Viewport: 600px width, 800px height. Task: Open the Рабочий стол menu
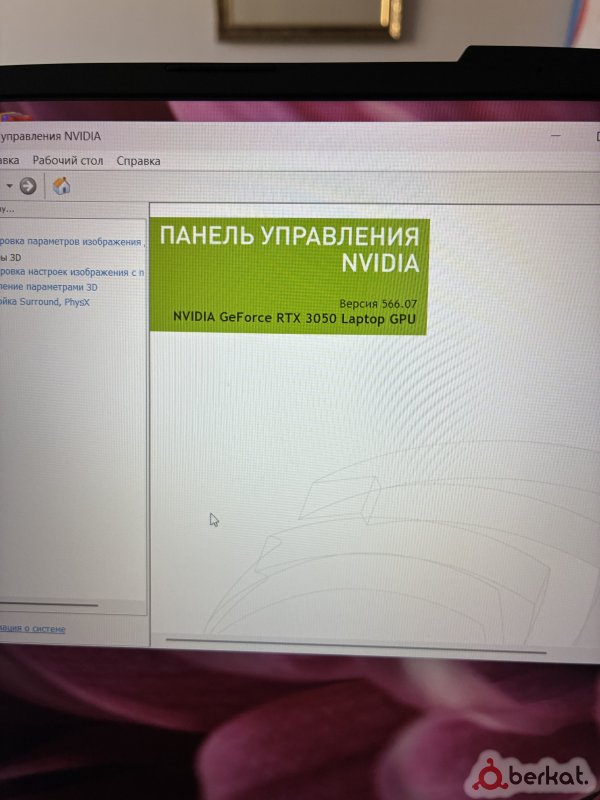point(67,160)
